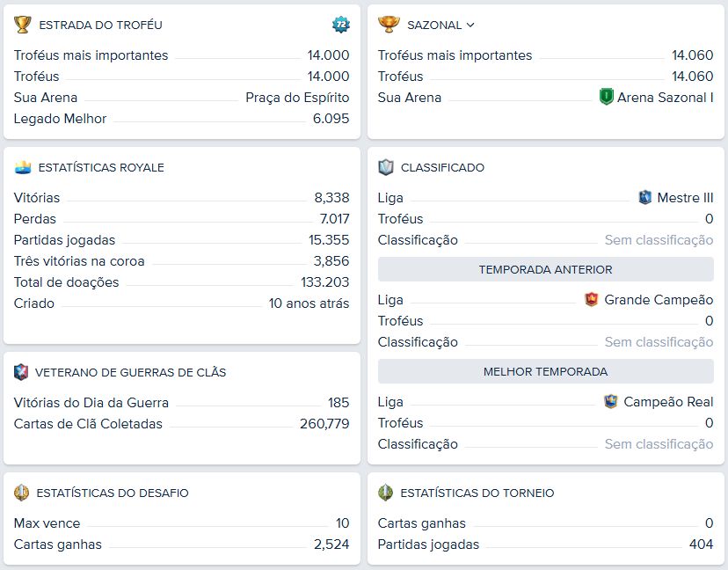Click the level 72 badge icon
Screen dimensions: 728x570
click(341, 25)
